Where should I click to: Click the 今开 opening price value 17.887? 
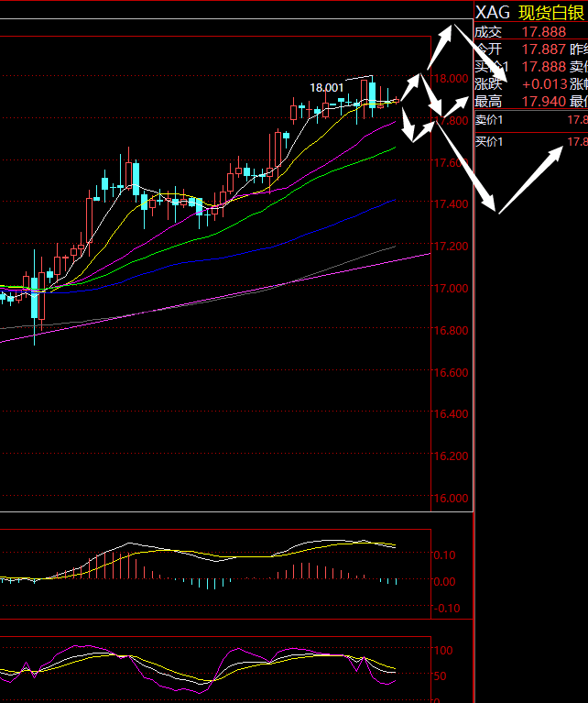pyautogui.click(x=544, y=49)
